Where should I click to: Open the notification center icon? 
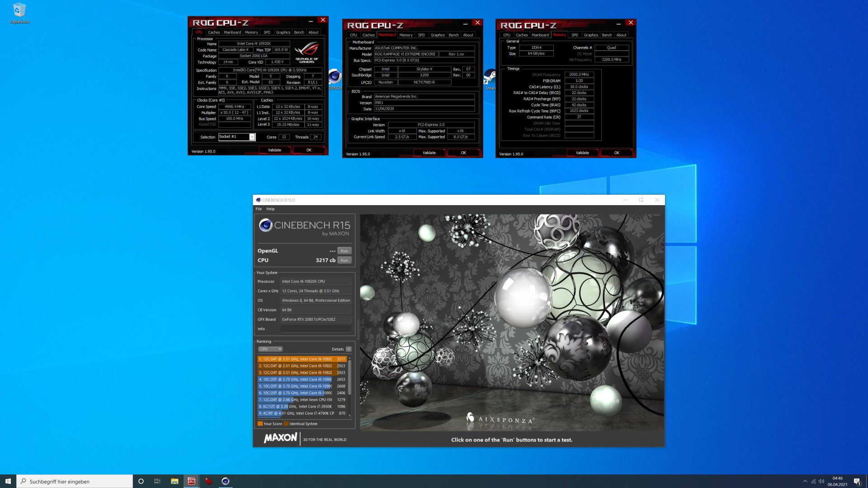(857, 481)
